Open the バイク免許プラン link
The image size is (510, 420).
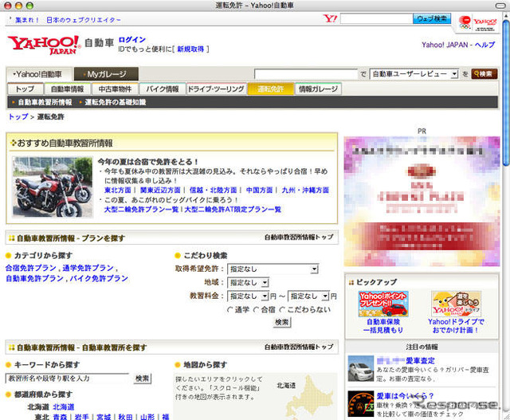(99, 278)
